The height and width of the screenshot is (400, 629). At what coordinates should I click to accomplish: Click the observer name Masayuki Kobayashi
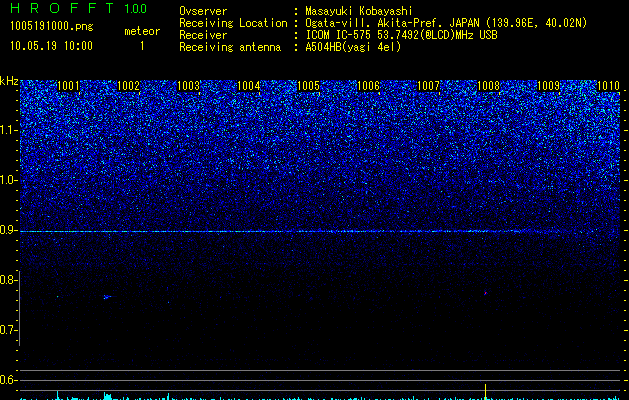click(x=359, y=11)
